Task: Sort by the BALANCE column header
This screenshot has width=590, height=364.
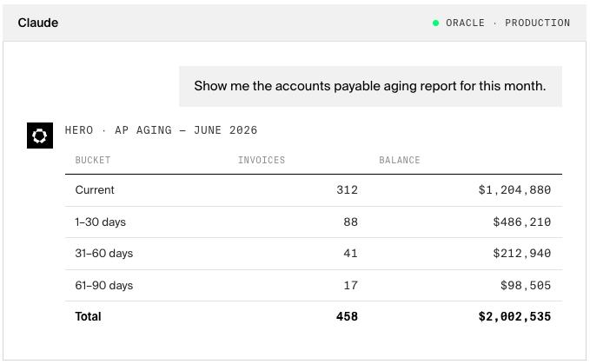Action: click(x=399, y=160)
